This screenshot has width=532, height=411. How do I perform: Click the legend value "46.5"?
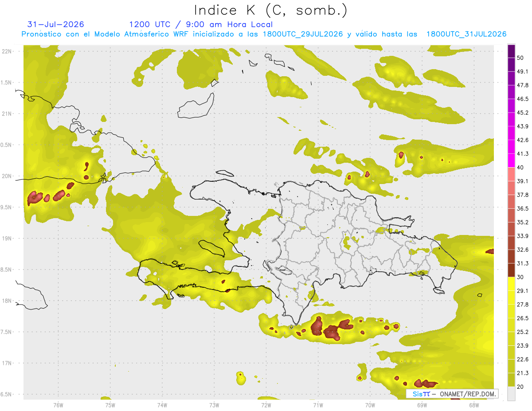click(x=523, y=99)
